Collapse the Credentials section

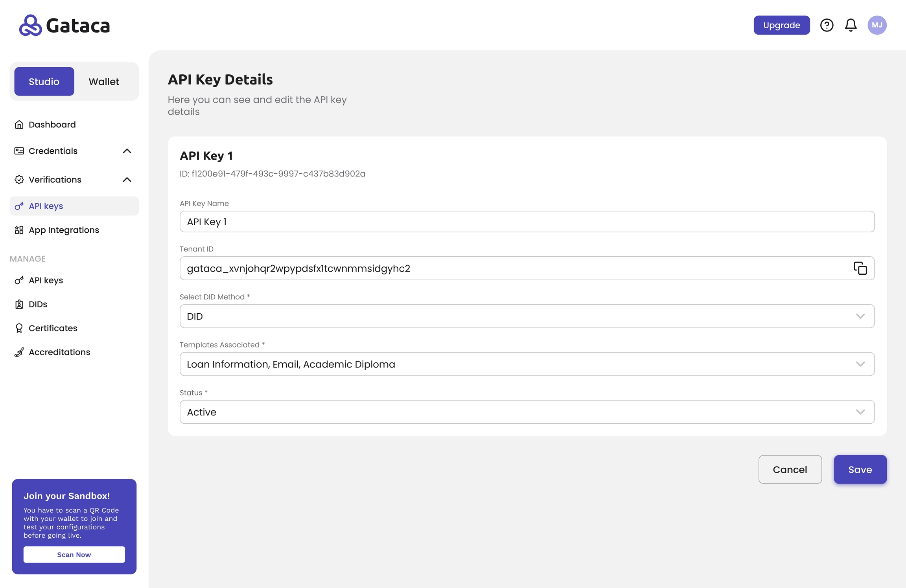tap(127, 151)
